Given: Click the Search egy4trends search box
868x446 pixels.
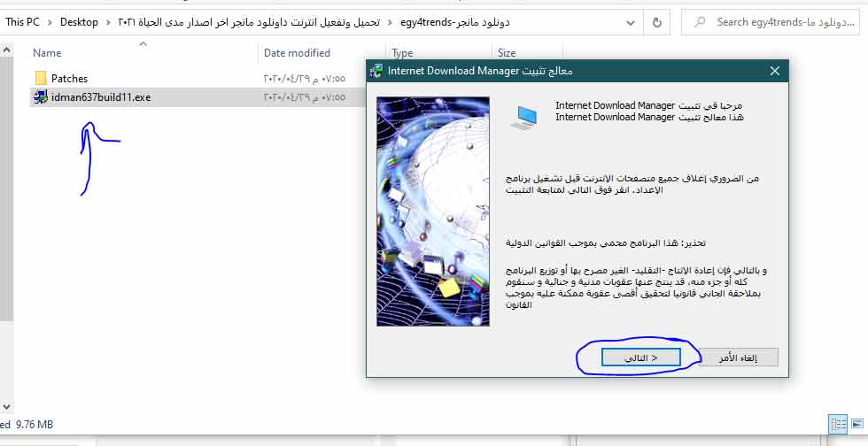Looking at the screenshot, I should pos(771,22).
